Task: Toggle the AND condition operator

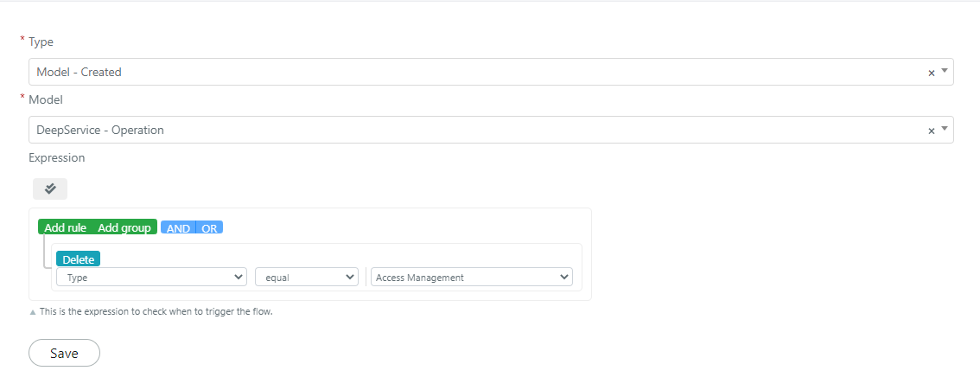Action: (178, 227)
